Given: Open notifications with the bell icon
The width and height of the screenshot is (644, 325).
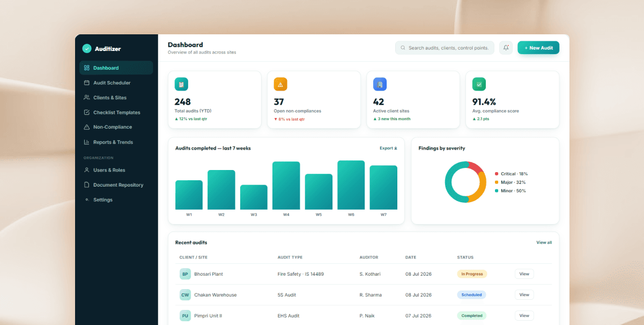Looking at the screenshot, I should 506,48.
